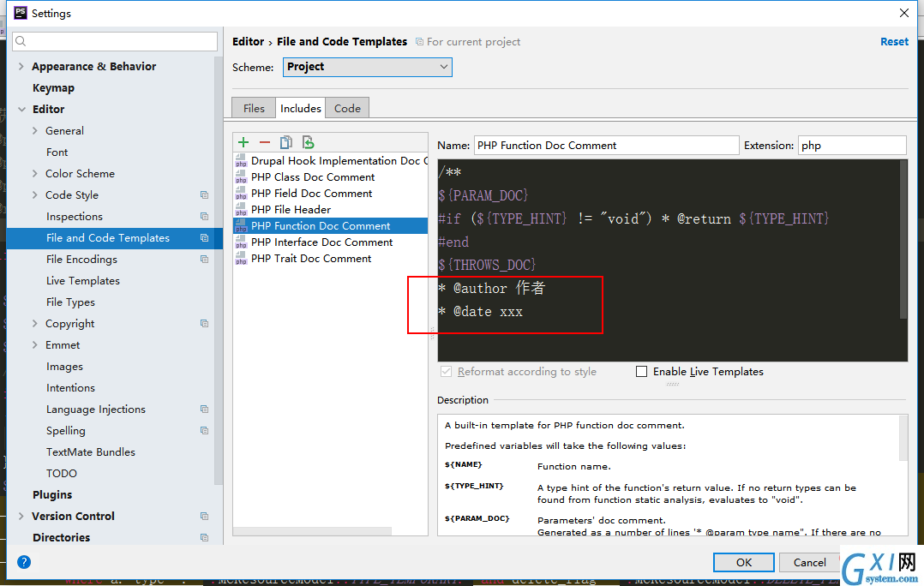
Task: Toggle Reformat according to style checkbox
Action: [x=446, y=372]
